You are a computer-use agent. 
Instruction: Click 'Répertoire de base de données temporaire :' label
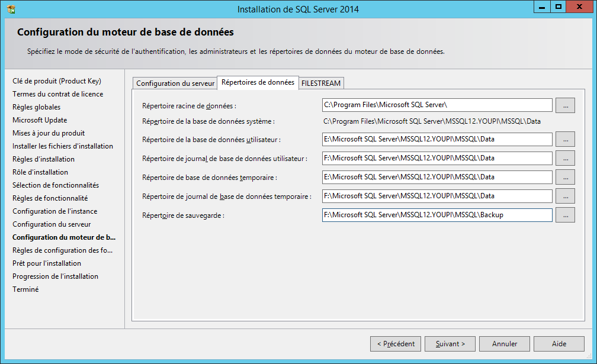[x=210, y=178]
